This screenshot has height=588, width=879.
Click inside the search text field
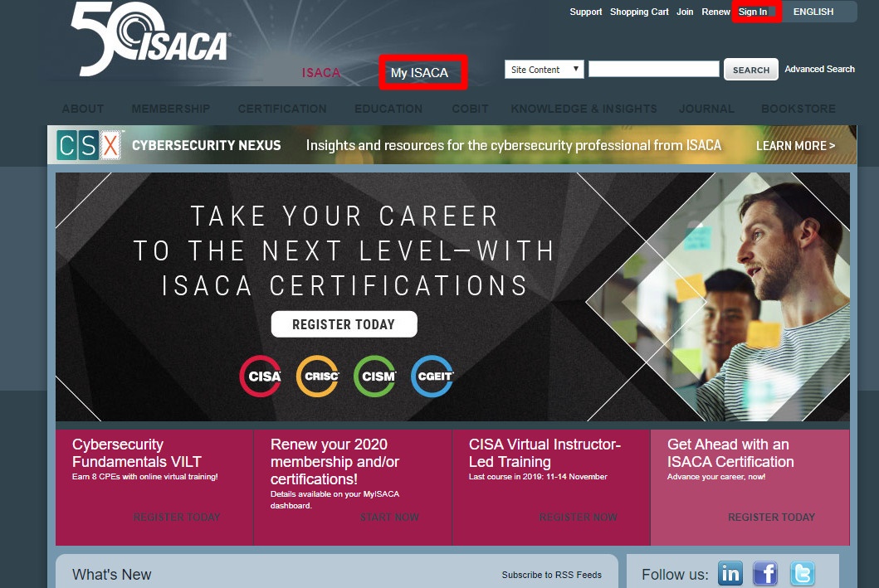click(653, 70)
